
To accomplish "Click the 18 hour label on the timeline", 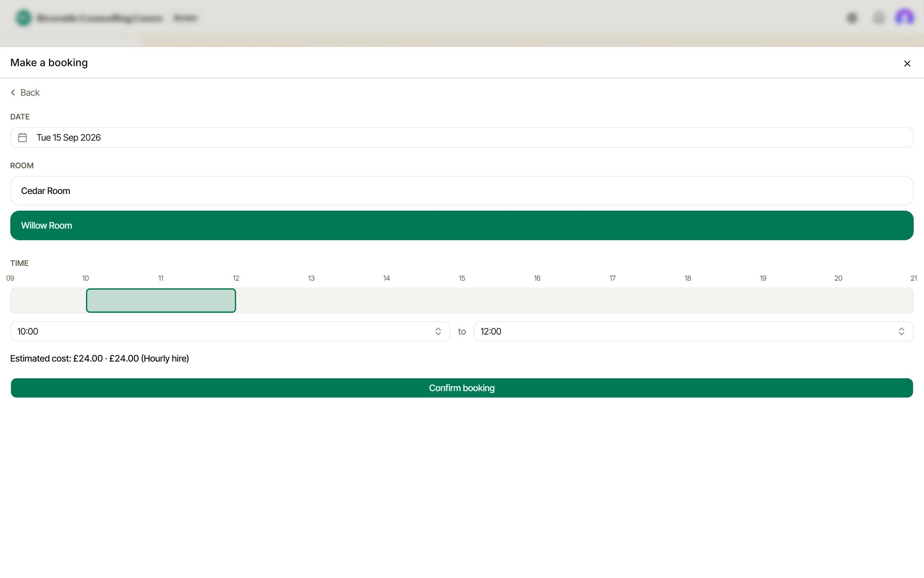I will point(688,278).
